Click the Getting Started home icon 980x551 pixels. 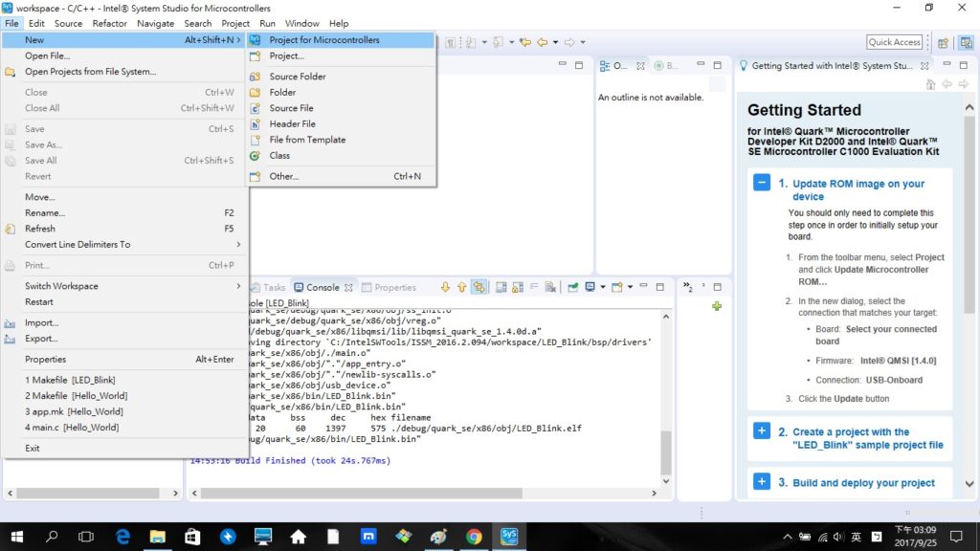(x=930, y=84)
